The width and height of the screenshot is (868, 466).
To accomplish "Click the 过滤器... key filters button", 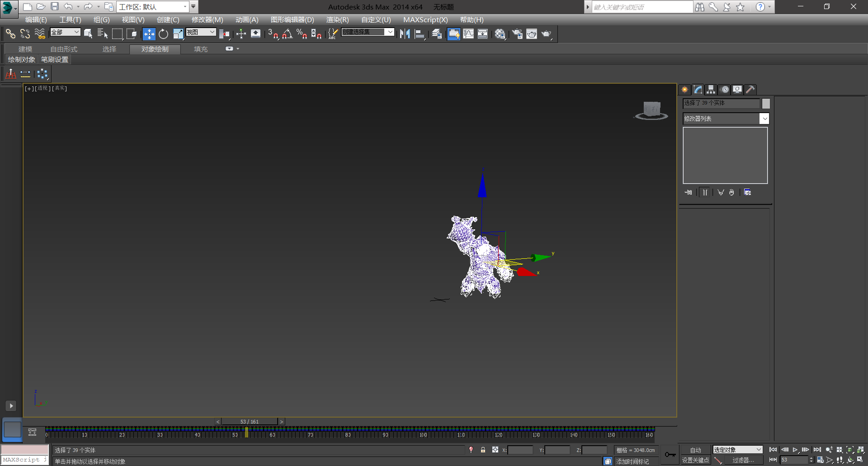I will pyautogui.click(x=743, y=460).
